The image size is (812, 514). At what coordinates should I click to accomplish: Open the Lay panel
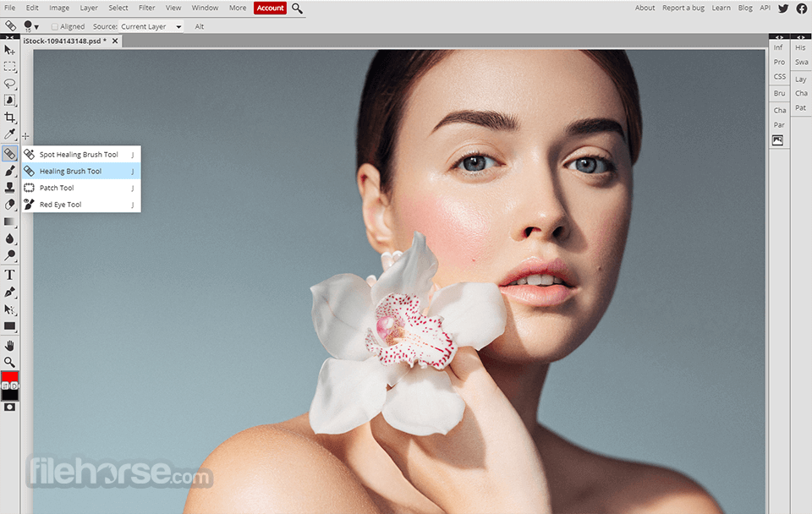click(x=801, y=79)
